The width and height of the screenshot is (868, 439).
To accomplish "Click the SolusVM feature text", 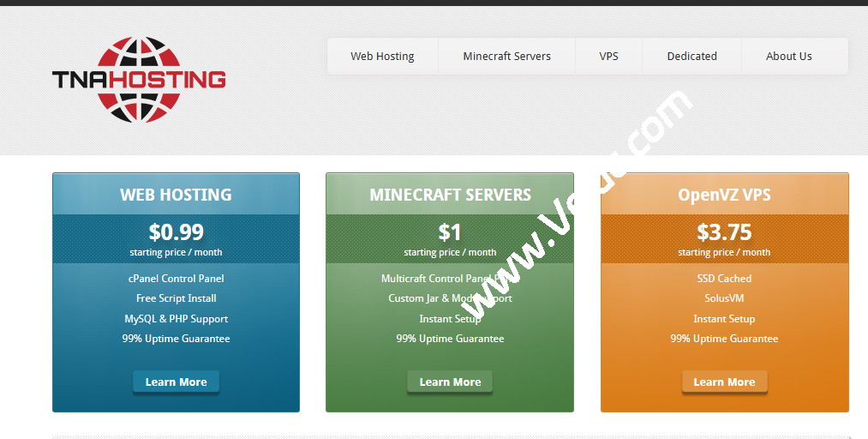I will click(724, 298).
